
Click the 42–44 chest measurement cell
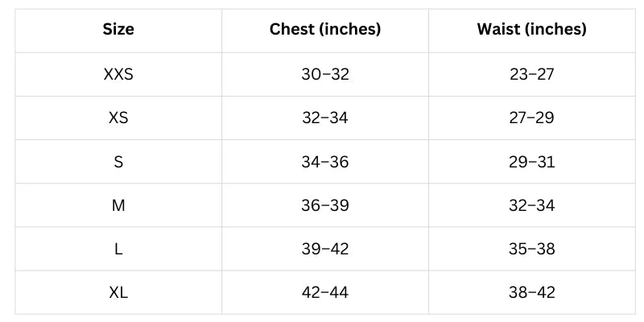point(325,292)
